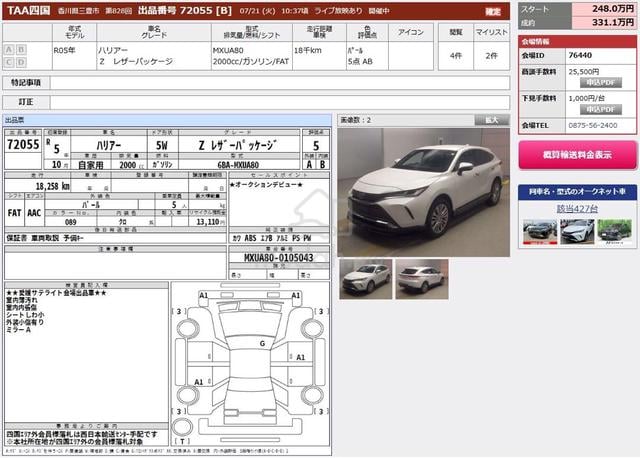This screenshot has width=640, height=458.
Task: Click the マイリスト count 2件
Action: (x=491, y=56)
